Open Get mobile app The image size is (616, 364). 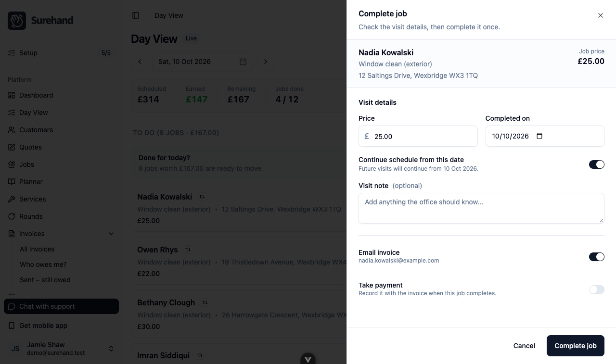62,326
